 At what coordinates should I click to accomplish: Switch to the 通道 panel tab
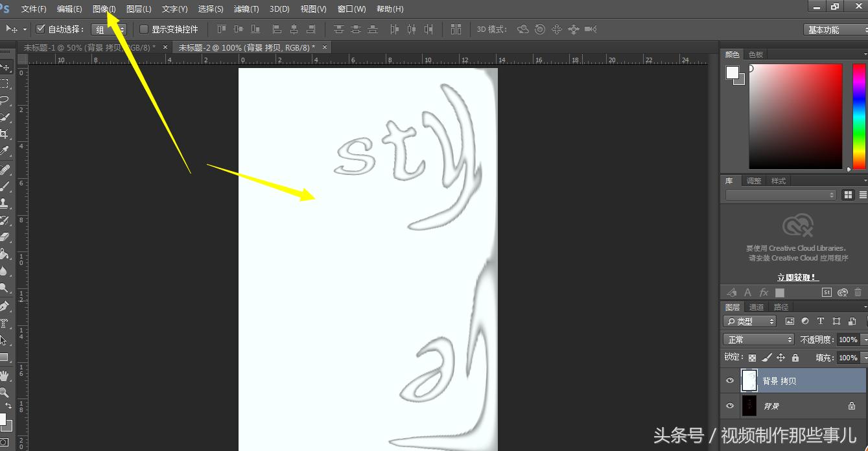tap(757, 306)
